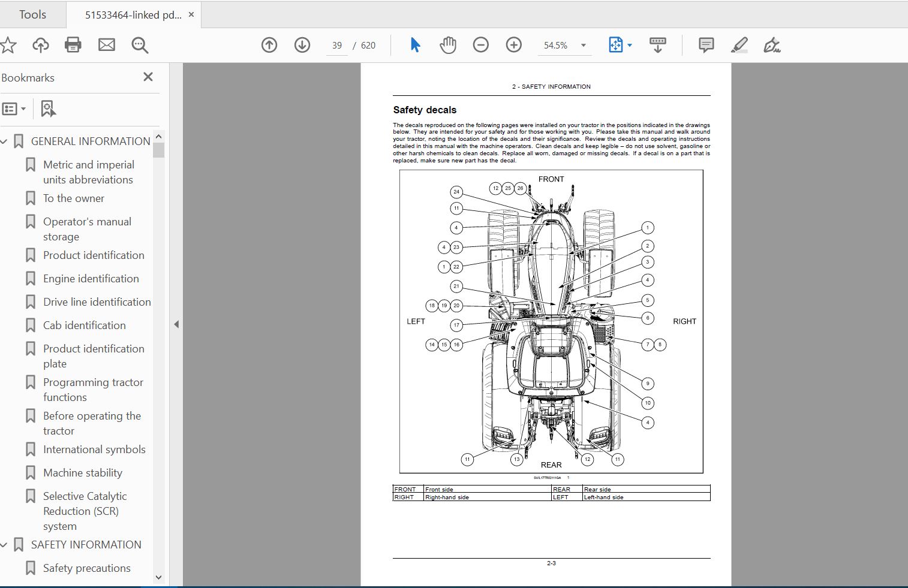Click the bookmarks panel scrollbar thumb
The height and width of the screenshot is (588, 908).
(158, 150)
